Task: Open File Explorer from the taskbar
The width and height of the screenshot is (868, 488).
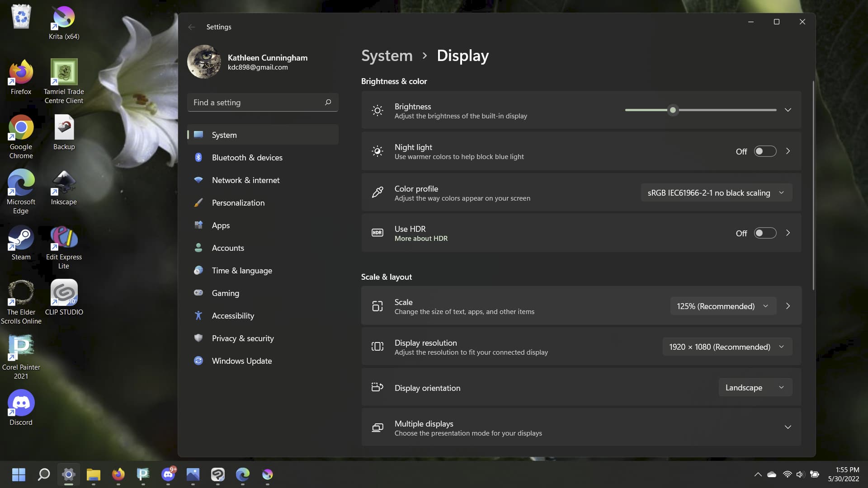Action: coord(94,474)
